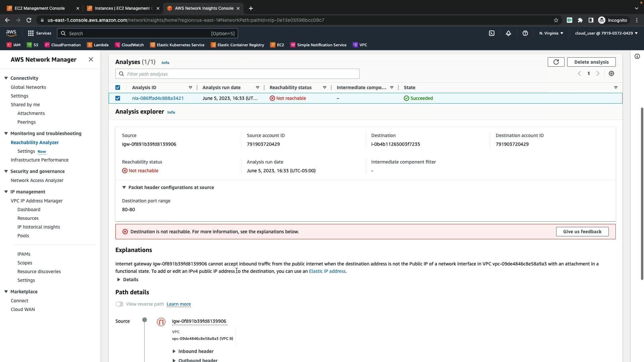
Task: Click the Filter path analyses field
Action: point(237,74)
